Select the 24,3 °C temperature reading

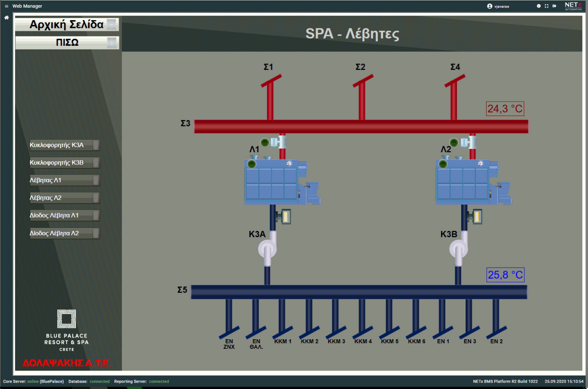coord(505,108)
